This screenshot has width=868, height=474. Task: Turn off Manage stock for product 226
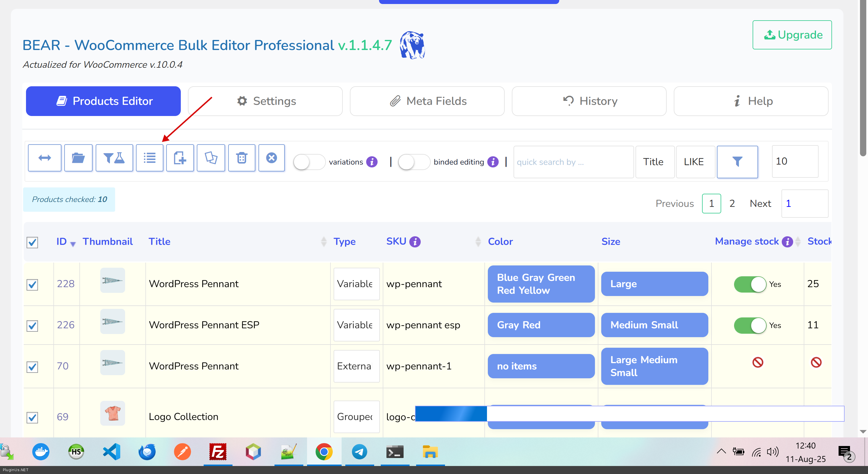coord(750,325)
